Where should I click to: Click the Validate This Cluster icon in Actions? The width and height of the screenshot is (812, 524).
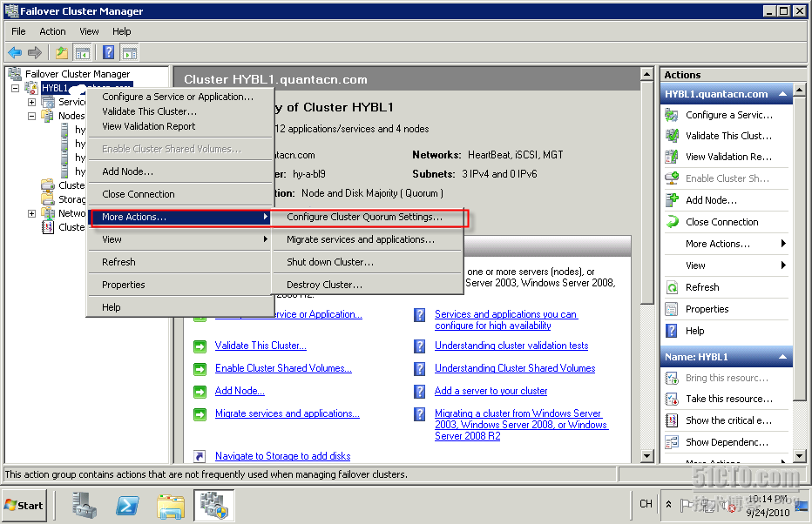point(672,136)
